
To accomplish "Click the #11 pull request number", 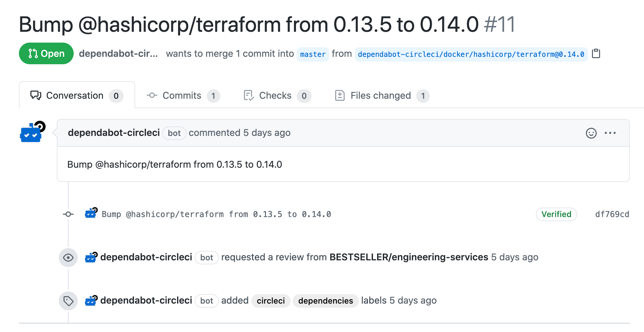I will [x=500, y=24].
